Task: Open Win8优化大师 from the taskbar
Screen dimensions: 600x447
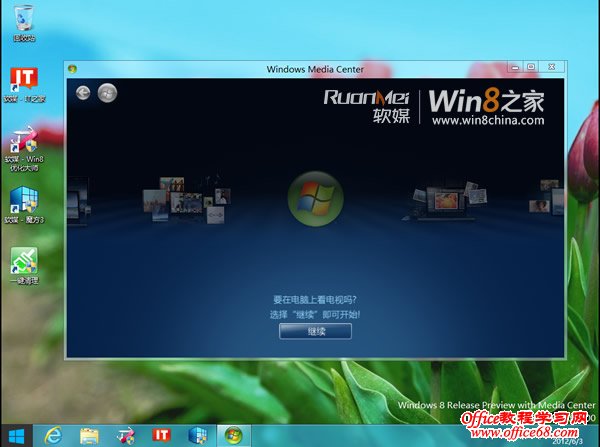Action: pos(126,436)
